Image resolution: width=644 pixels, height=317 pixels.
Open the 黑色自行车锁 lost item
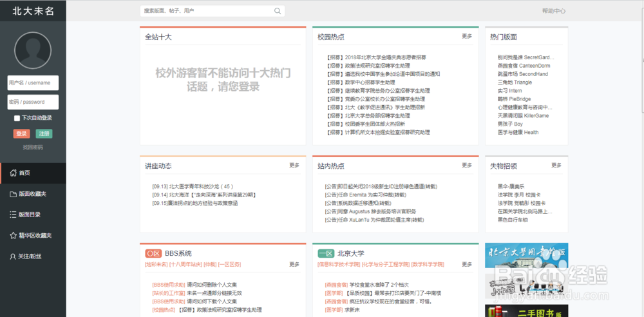tap(513, 220)
